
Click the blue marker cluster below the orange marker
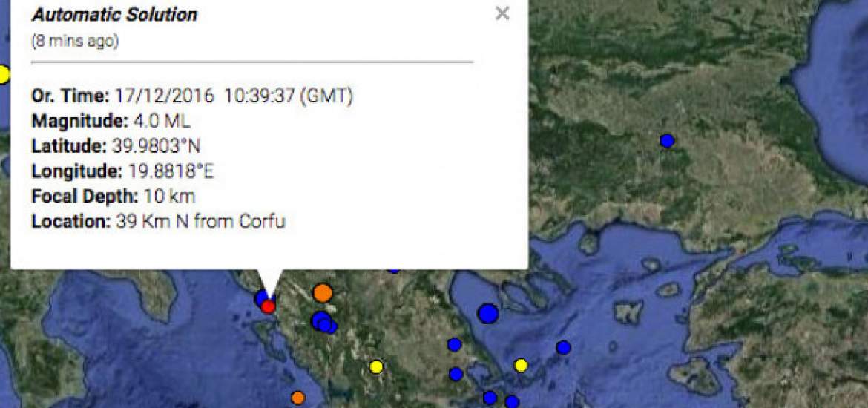tap(323, 322)
